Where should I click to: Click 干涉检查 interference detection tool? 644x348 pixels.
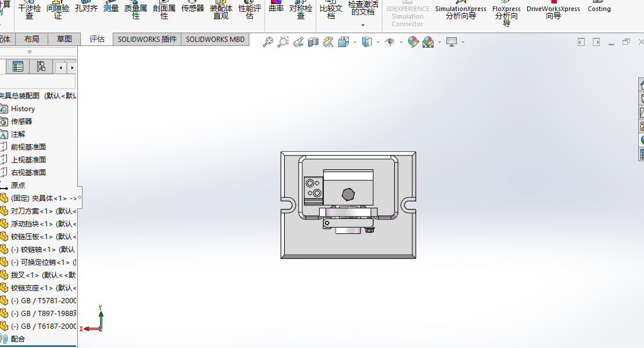coord(30,11)
